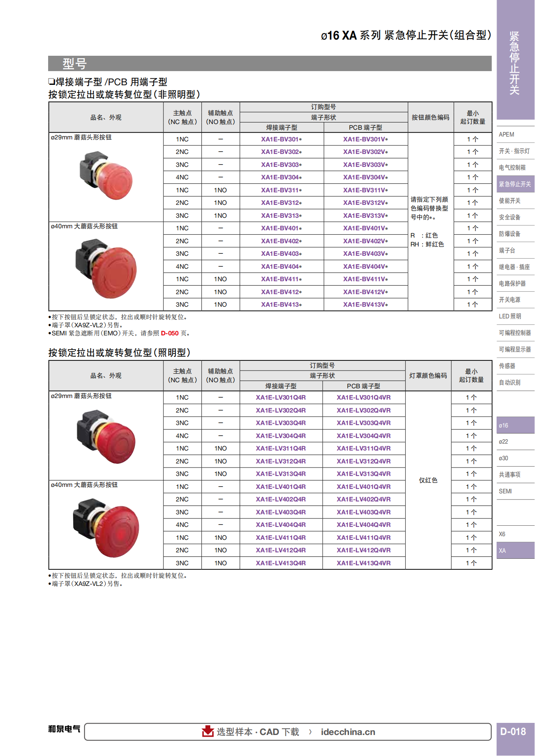
Task: Click the 选型样本 · CAD 下载 link
Action: [x=258, y=732]
